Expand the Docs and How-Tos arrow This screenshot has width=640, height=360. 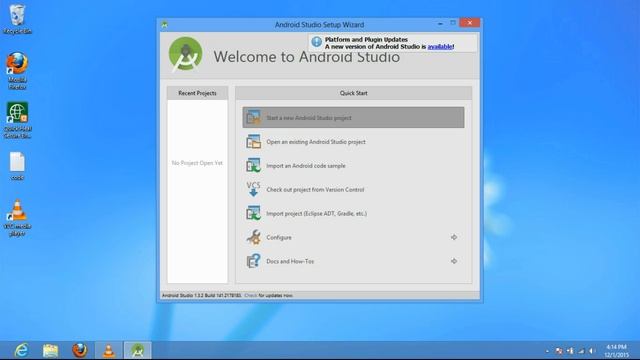click(x=454, y=261)
